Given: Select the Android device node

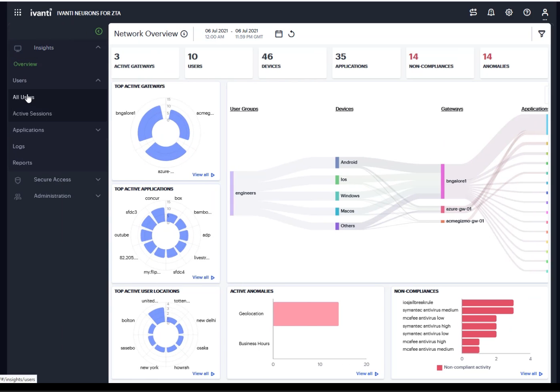Looking at the screenshot, I should coord(337,162).
